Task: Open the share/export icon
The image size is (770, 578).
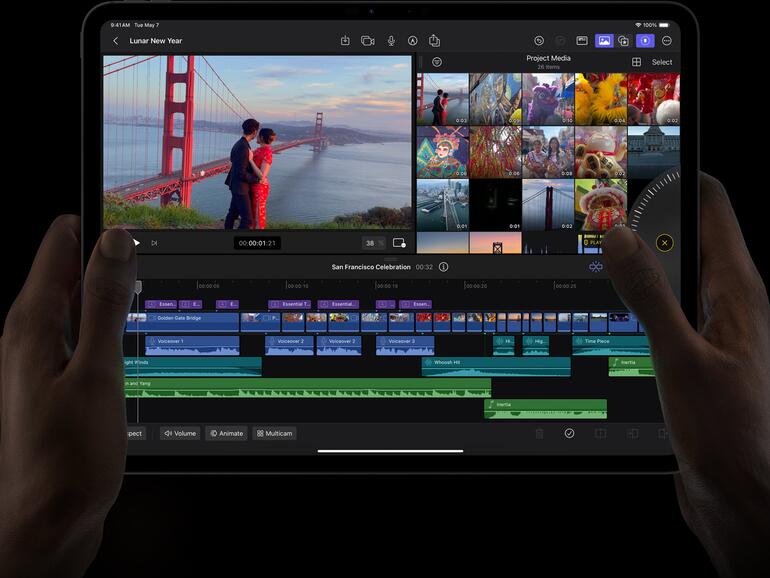Action: 434,40
